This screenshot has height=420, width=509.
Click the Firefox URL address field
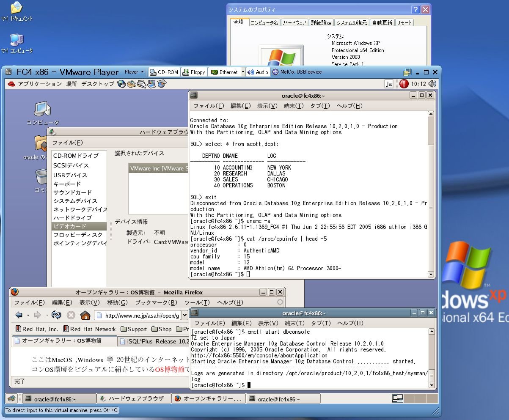click(137, 315)
